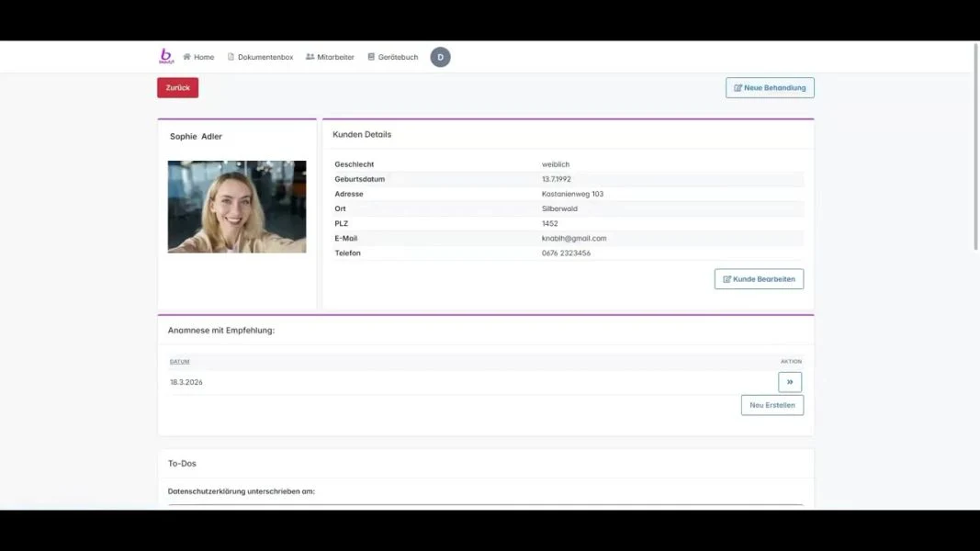Image resolution: width=980 pixels, height=551 pixels.
Task: Sort by the Datum column header
Action: pos(180,362)
